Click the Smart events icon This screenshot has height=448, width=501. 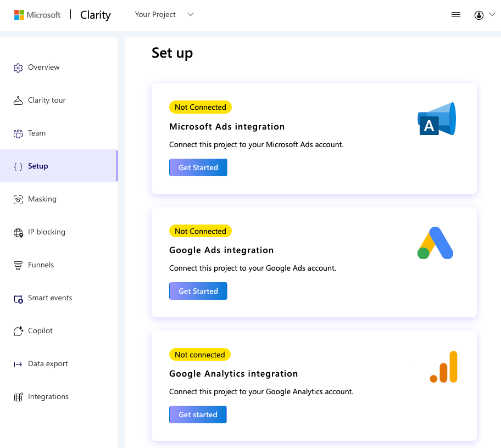(x=18, y=298)
